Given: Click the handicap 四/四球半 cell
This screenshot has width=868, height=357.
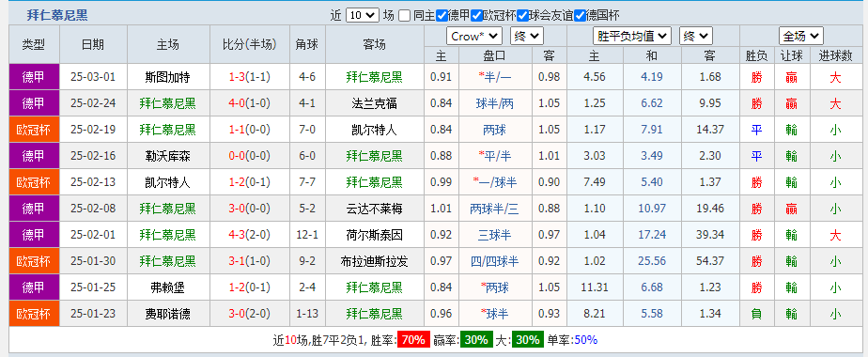Looking at the screenshot, I should click(x=495, y=261).
